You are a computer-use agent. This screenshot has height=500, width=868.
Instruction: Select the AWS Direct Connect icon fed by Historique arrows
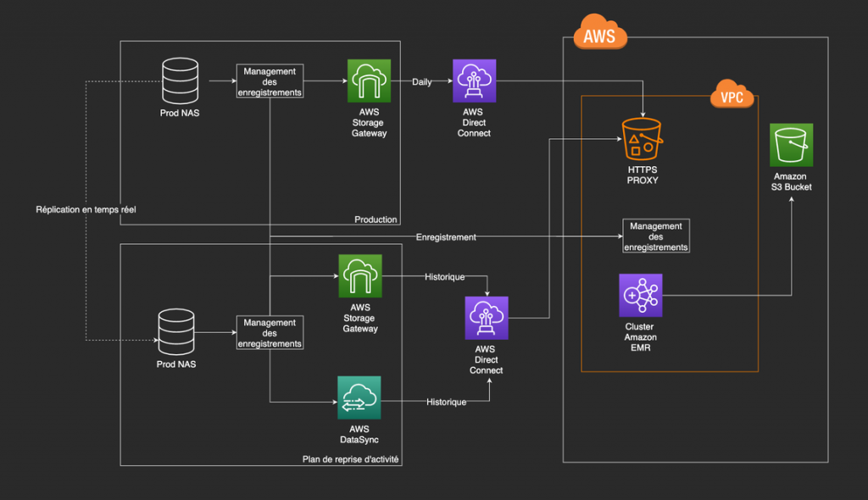487,318
